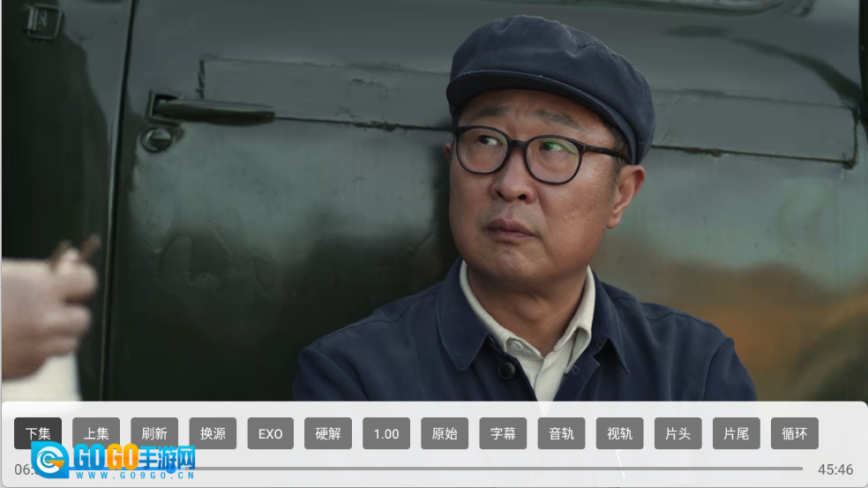
Task: Open the 音轨 audio track selector
Action: [x=561, y=433]
